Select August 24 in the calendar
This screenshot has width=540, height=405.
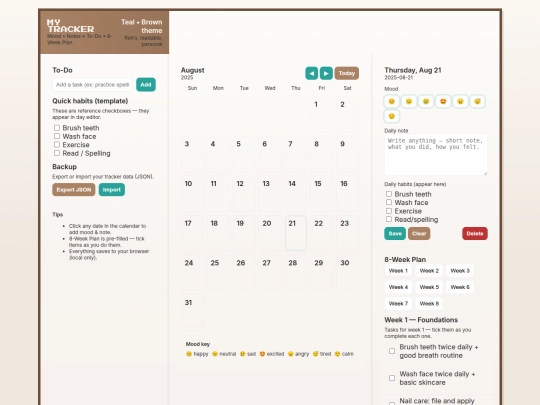192,273
